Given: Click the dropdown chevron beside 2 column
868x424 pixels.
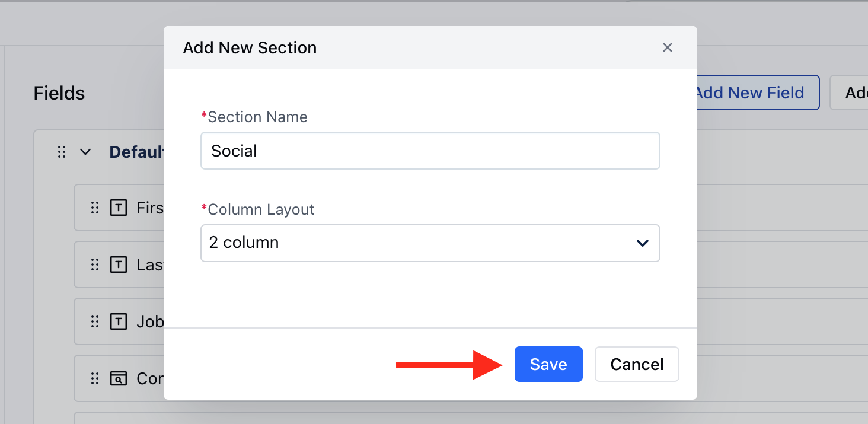Looking at the screenshot, I should [x=643, y=243].
